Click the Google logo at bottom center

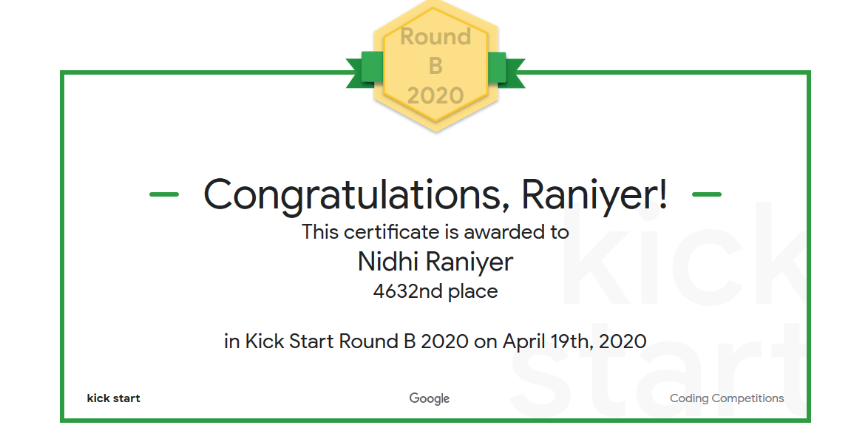coord(429,398)
